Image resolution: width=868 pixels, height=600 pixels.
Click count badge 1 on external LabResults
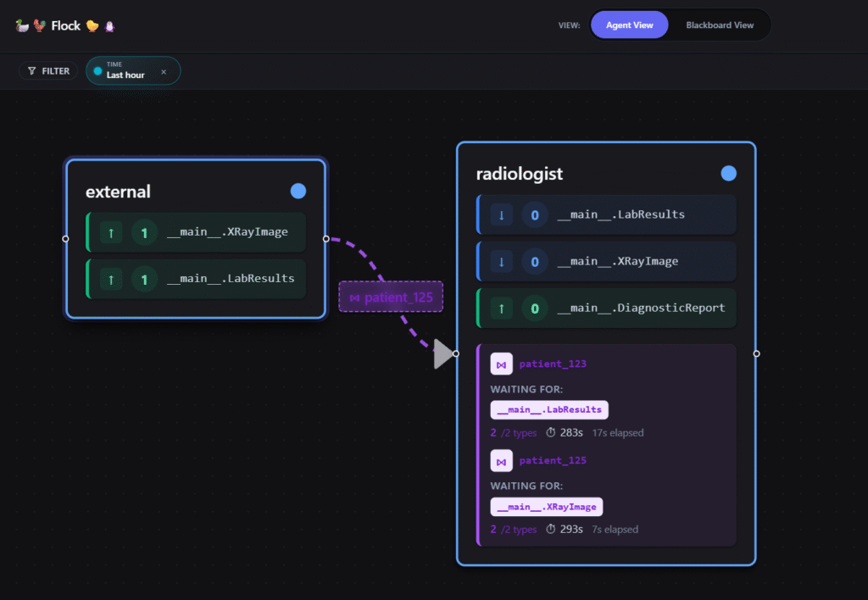[144, 279]
